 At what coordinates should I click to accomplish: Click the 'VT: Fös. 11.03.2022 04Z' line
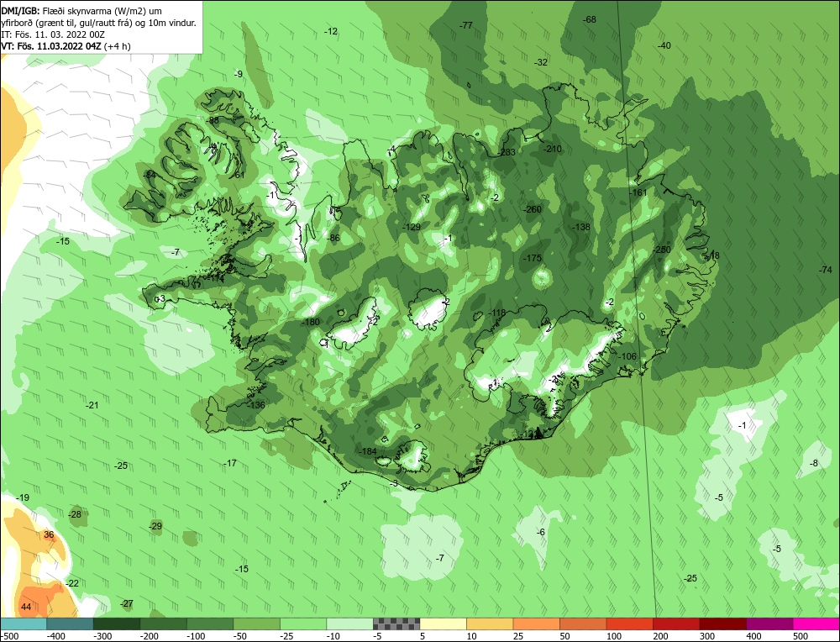[66, 46]
